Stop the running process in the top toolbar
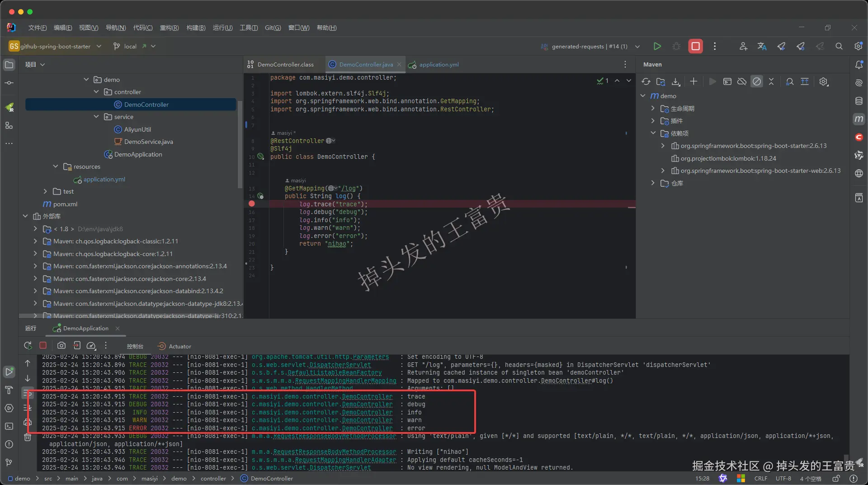 point(695,46)
